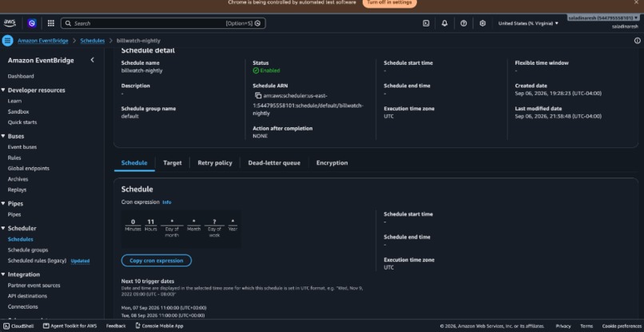Open Replays in the sidebar
Image resolution: width=644 pixels, height=332 pixels.
(17, 190)
